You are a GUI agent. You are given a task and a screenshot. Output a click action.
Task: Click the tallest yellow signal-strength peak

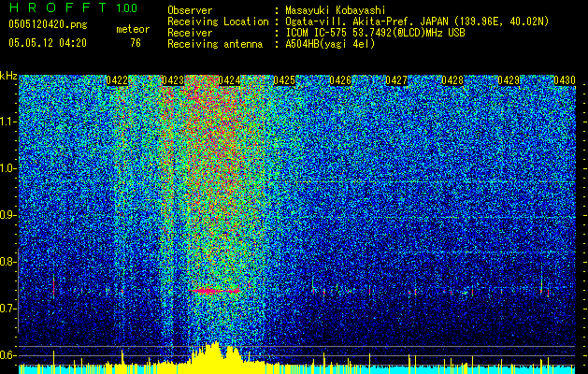coord(215,352)
